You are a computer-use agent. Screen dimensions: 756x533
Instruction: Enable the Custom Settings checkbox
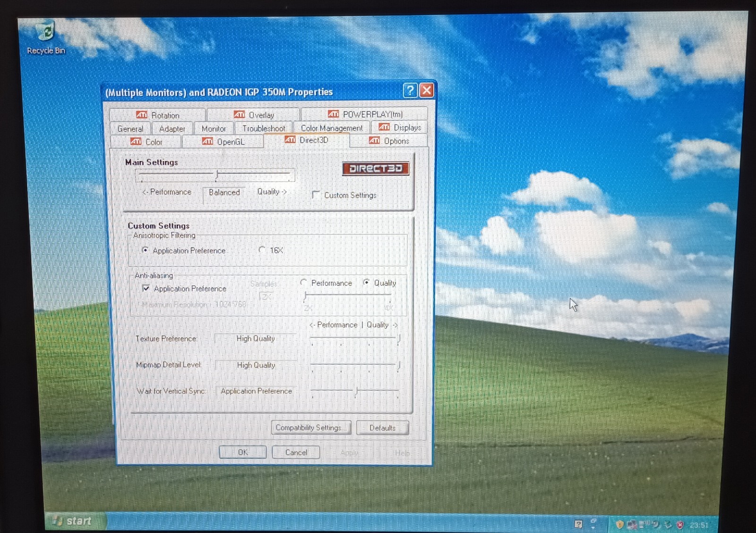(x=316, y=195)
